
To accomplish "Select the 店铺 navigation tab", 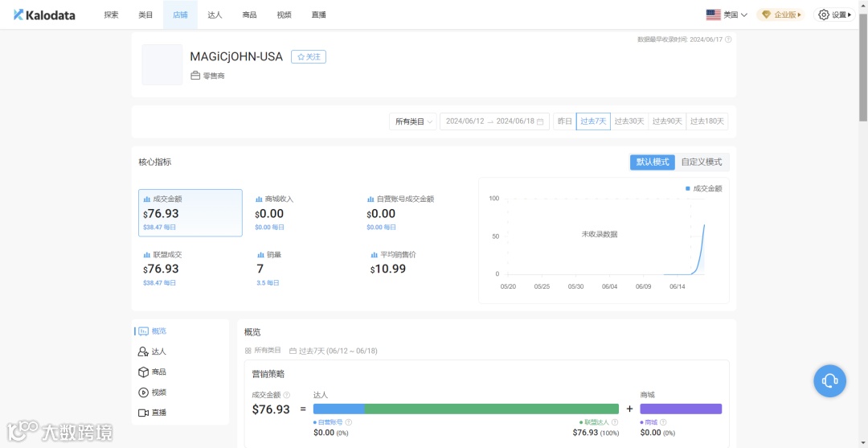I will click(181, 15).
